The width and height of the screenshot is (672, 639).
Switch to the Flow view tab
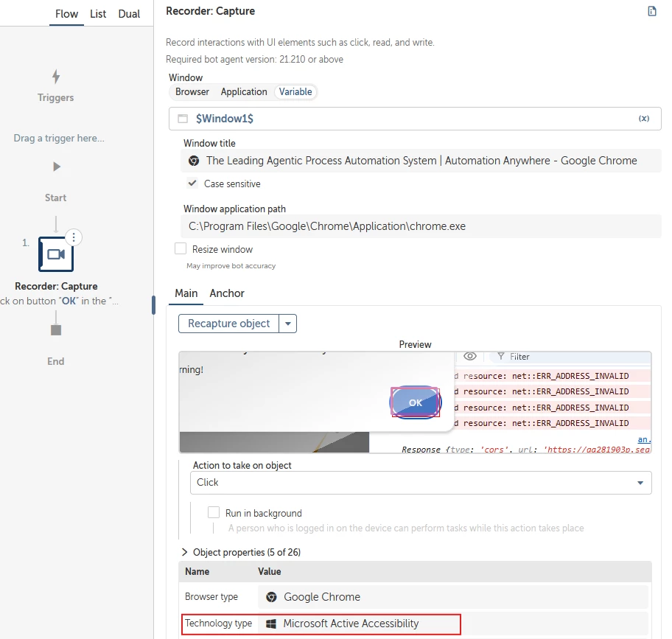coord(66,14)
